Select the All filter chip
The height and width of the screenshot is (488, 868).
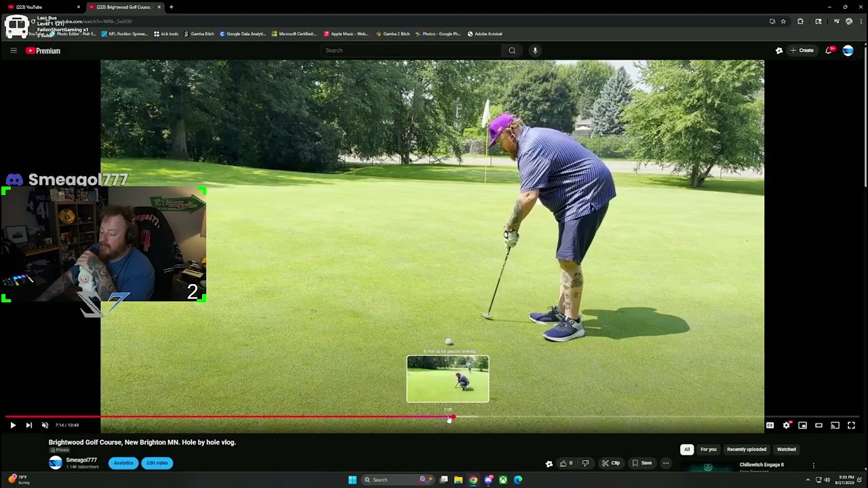(x=687, y=449)
